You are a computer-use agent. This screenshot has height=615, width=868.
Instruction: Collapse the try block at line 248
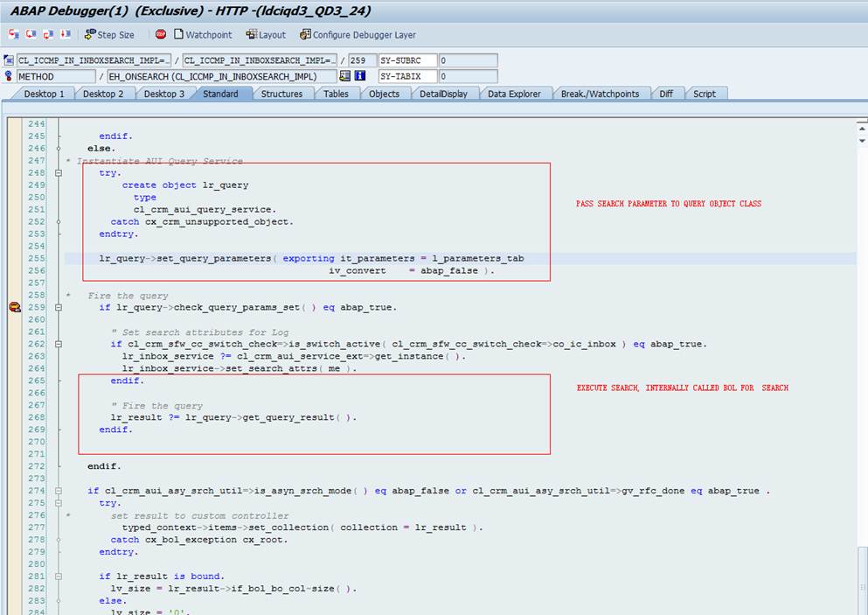point(59,173)
